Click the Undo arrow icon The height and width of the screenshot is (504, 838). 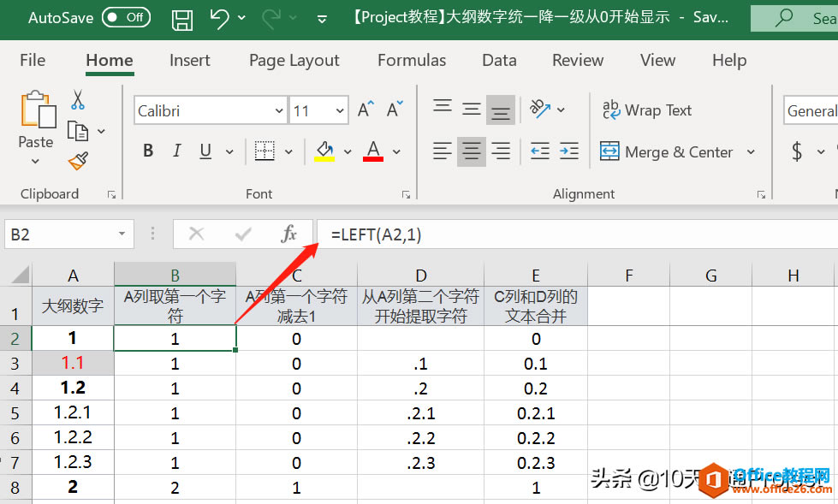pos(219,18)
